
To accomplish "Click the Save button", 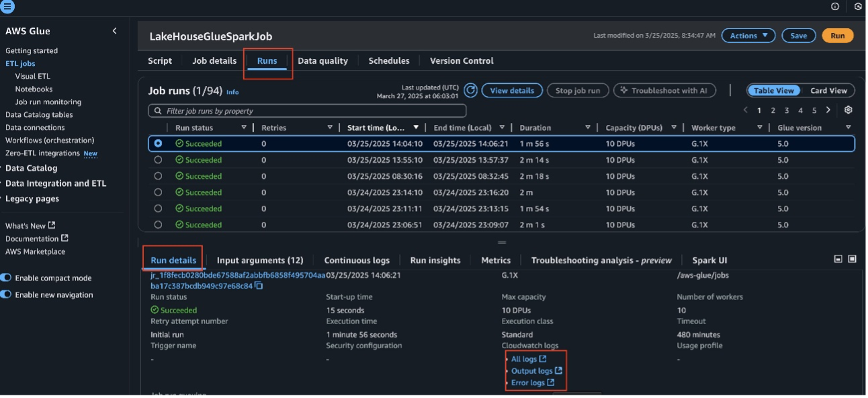I will pyautogui.click(x=799, y=36).
